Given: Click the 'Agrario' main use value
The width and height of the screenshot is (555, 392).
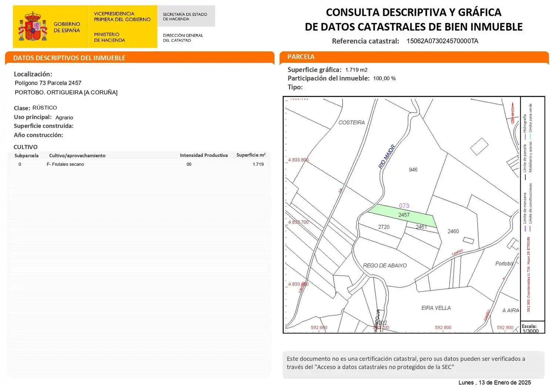Looking at the screenshot, I should [64, 117].
